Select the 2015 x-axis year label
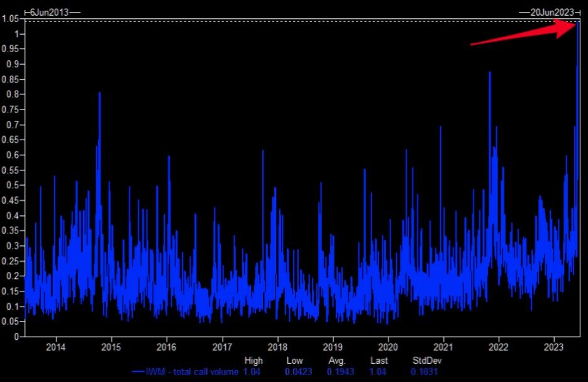Image resolution: width=588 pixels, height=382 pixels. 111,347
